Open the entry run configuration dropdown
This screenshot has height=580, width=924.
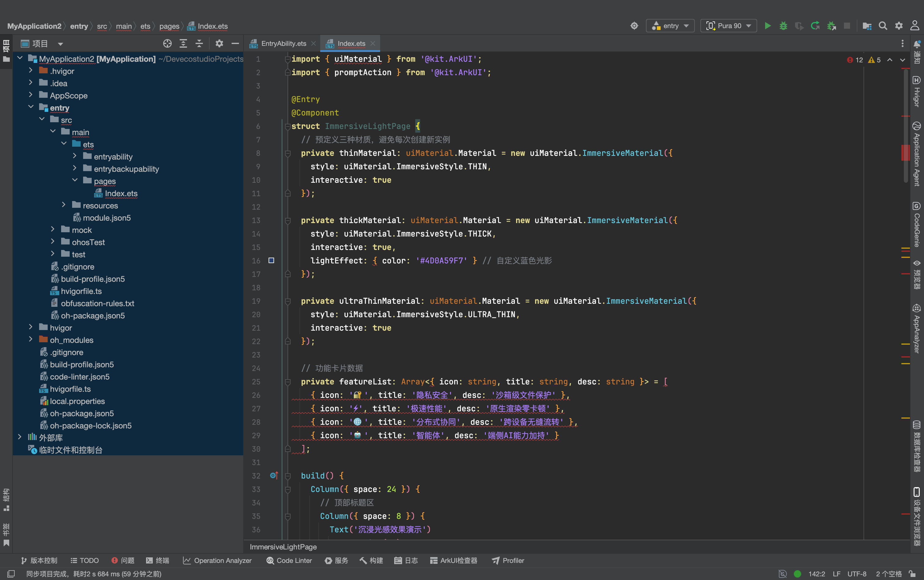tap(670, 26)
